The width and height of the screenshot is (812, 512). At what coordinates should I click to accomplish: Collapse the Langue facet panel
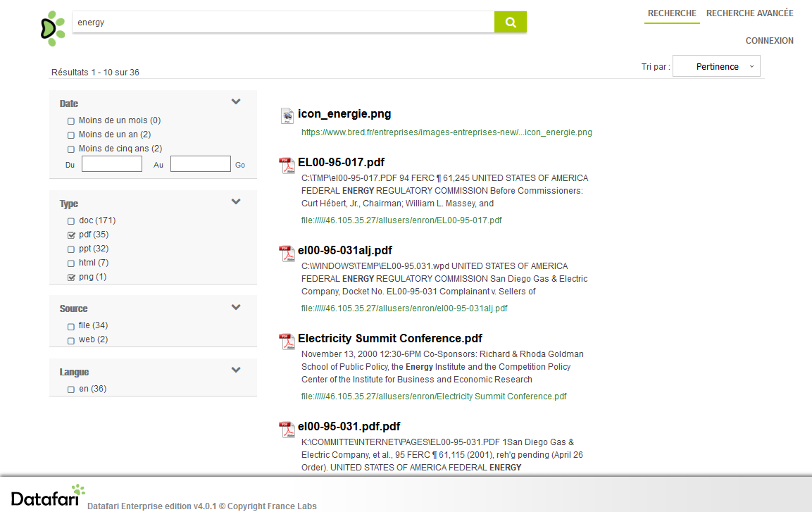point(236,370)
